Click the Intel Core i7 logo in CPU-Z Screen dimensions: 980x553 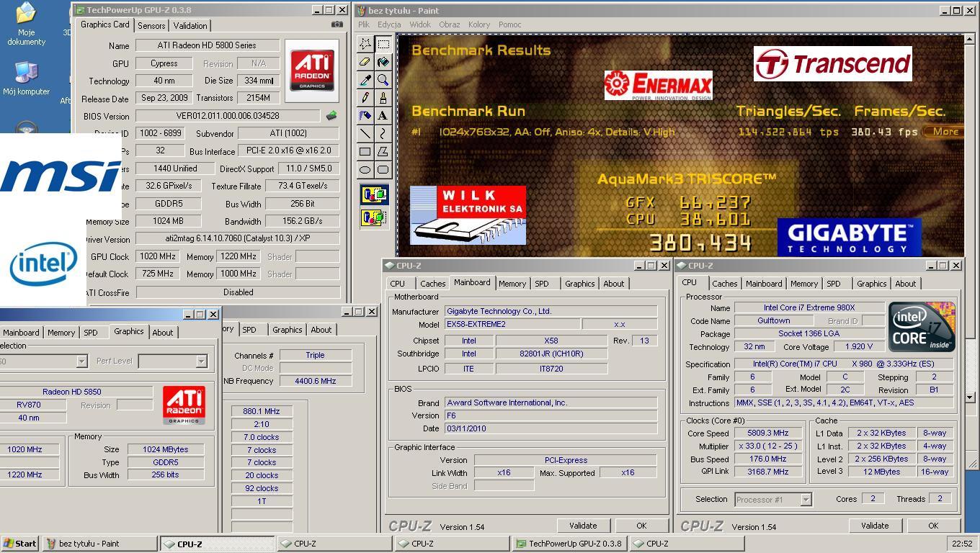[922, 326]
